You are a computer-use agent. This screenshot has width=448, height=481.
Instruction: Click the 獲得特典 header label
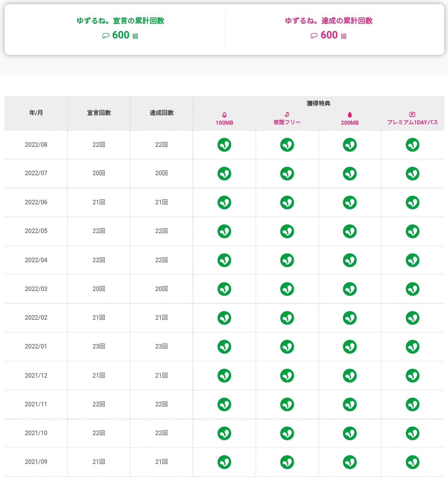point(318,103)
